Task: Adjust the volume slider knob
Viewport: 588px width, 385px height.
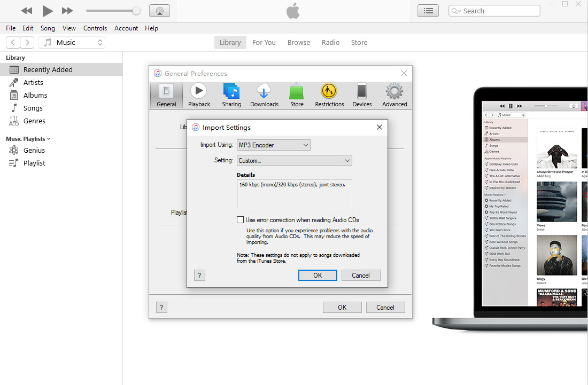Action: [136, 11]
